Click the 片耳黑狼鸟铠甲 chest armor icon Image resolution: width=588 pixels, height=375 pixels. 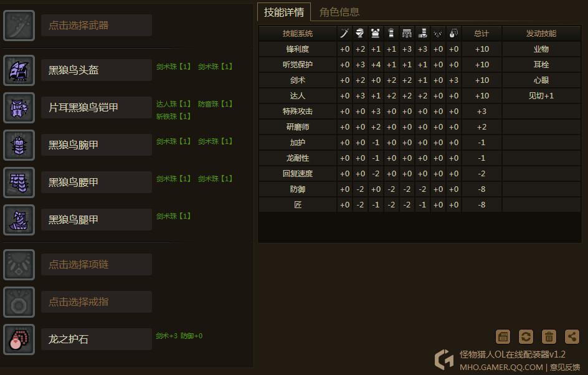pyautogui.click(x=19, y=108)
